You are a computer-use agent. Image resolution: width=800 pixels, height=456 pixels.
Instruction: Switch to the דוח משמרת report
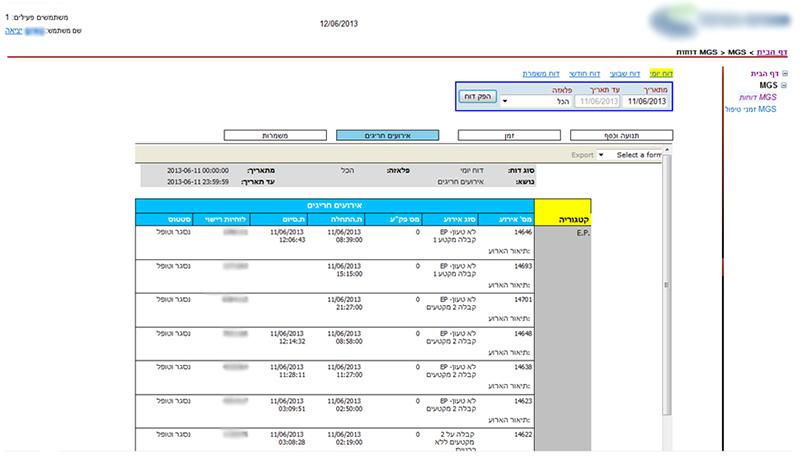coord(541,74)
